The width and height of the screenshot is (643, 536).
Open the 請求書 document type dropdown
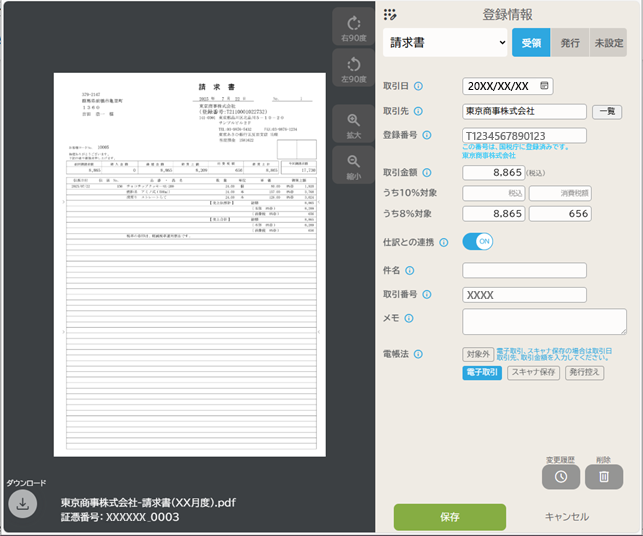[x=445, y=42]
